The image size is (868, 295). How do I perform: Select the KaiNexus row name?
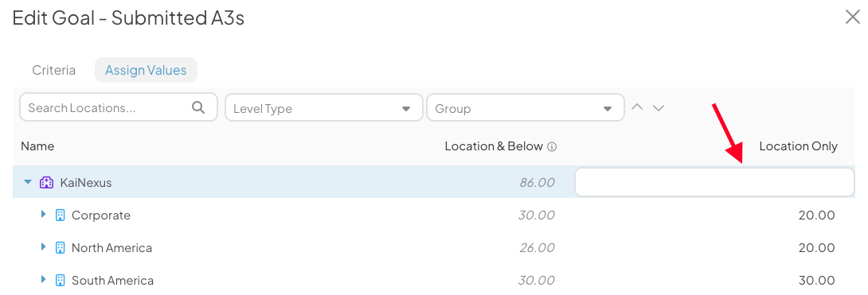(86, 182)
